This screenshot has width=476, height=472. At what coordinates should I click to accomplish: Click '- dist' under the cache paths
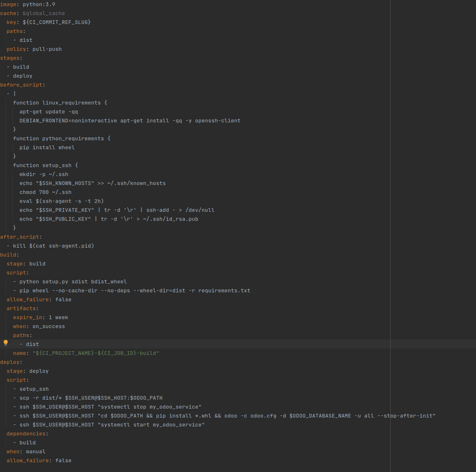(x=23, y=40)
